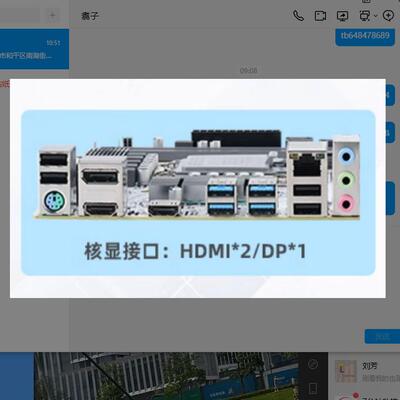
Task: Start a video call from chat header
Action: (x=320, y=16)
